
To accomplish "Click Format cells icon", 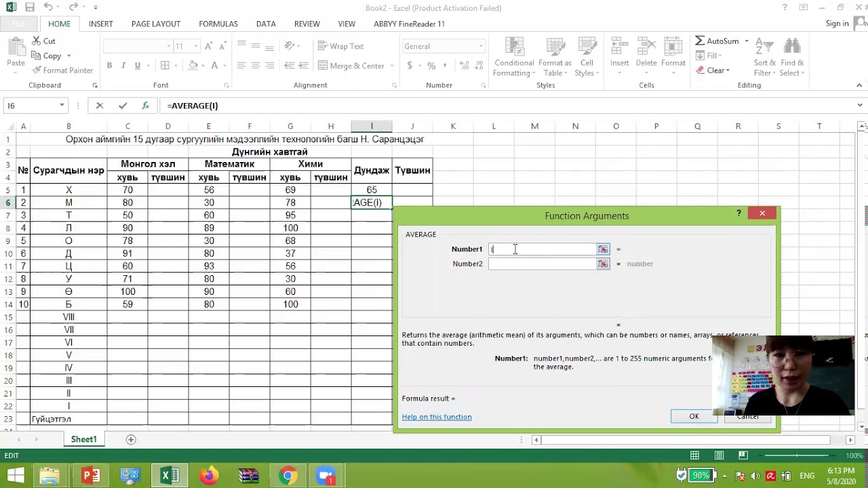I will tap(673, 47).
